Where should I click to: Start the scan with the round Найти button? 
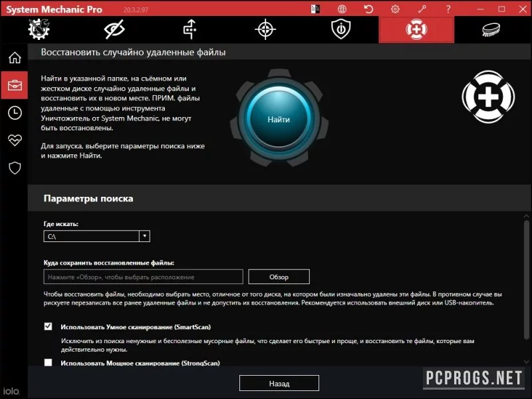[279, 119]
